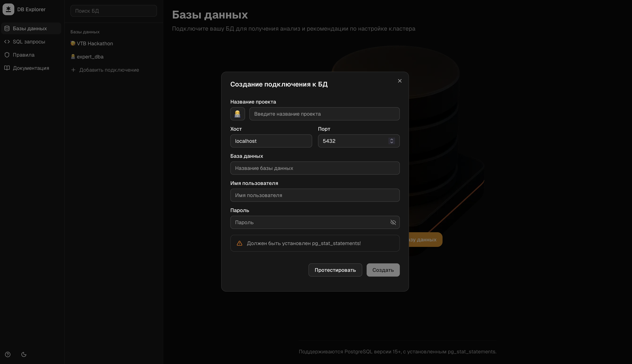
Task: Toggle dark mode moon icon
Action: [24, 354]
